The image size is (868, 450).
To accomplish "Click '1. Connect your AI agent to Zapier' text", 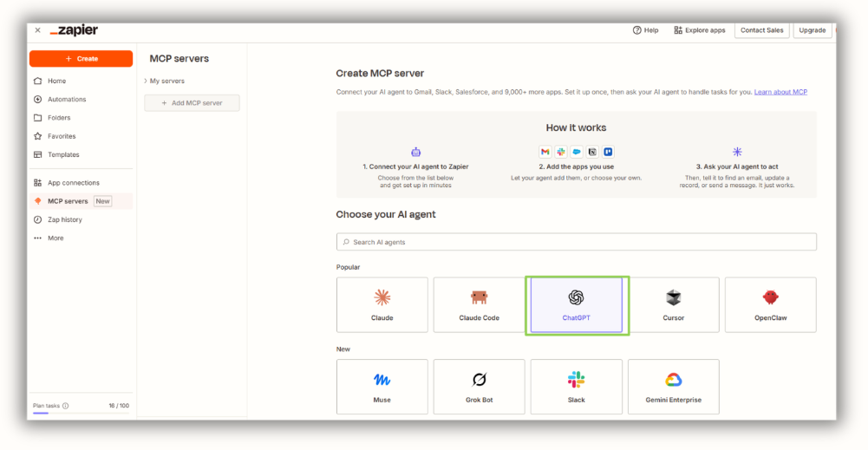I will (x=415, y=166).
